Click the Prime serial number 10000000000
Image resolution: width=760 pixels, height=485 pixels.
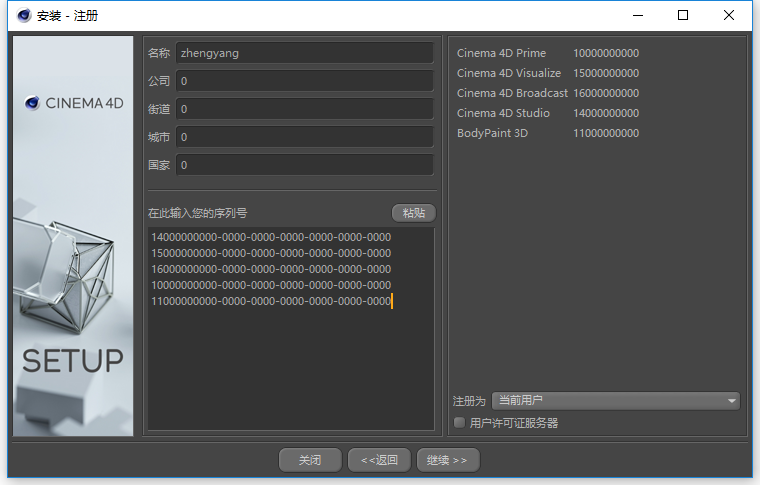point(606,53)
